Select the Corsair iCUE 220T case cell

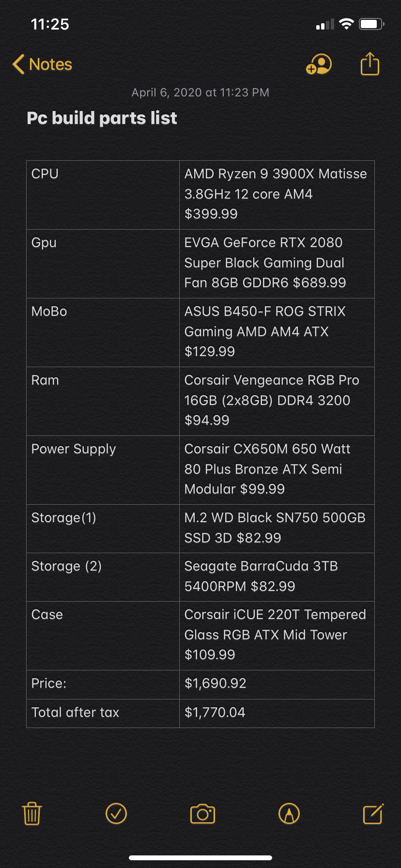[277, 635]
